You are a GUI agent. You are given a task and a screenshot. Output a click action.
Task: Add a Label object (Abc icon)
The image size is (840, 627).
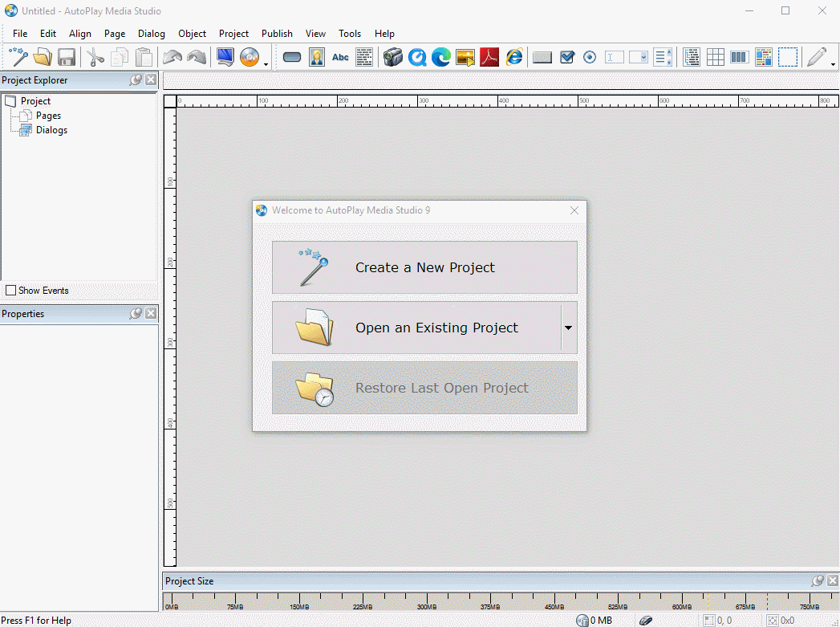pyautogui.click(x=340, y=57)
